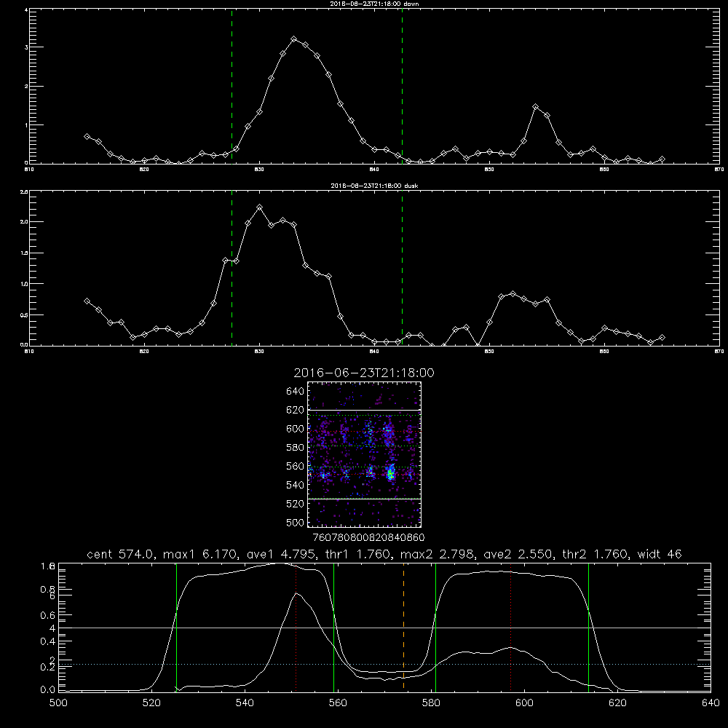728x728 pixels.
Task: Click the heatmap y-axis label 540
Action: (296, 485)
